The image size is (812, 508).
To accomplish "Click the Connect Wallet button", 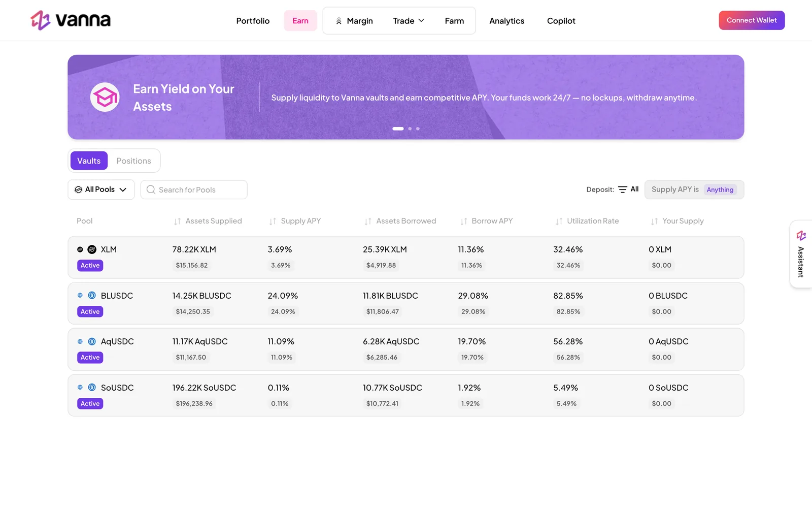I will (x=752, y=20).
